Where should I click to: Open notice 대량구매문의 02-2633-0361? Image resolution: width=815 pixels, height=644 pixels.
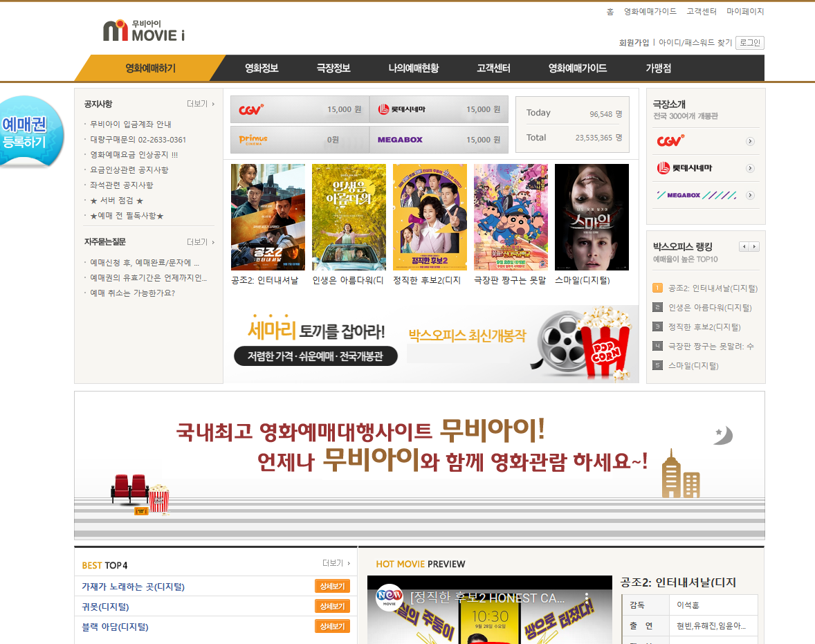[138, 139]
